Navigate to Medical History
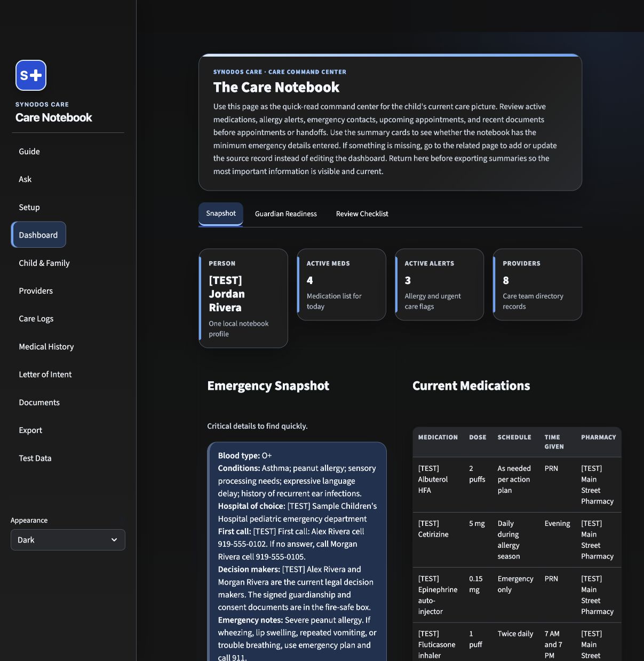This screenshot has width=644, height=661. click(x=46, y=347)
